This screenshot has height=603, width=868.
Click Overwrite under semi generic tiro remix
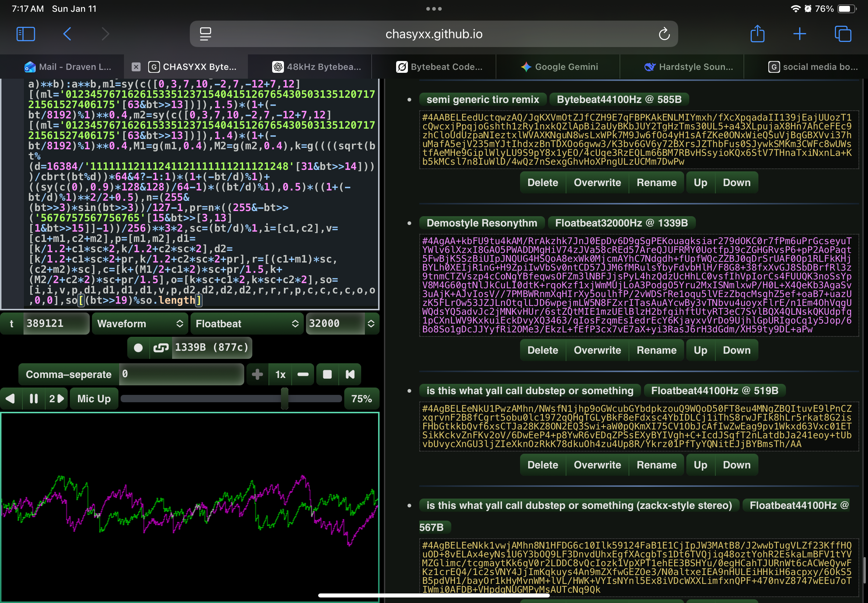click(x=597, y=183)
